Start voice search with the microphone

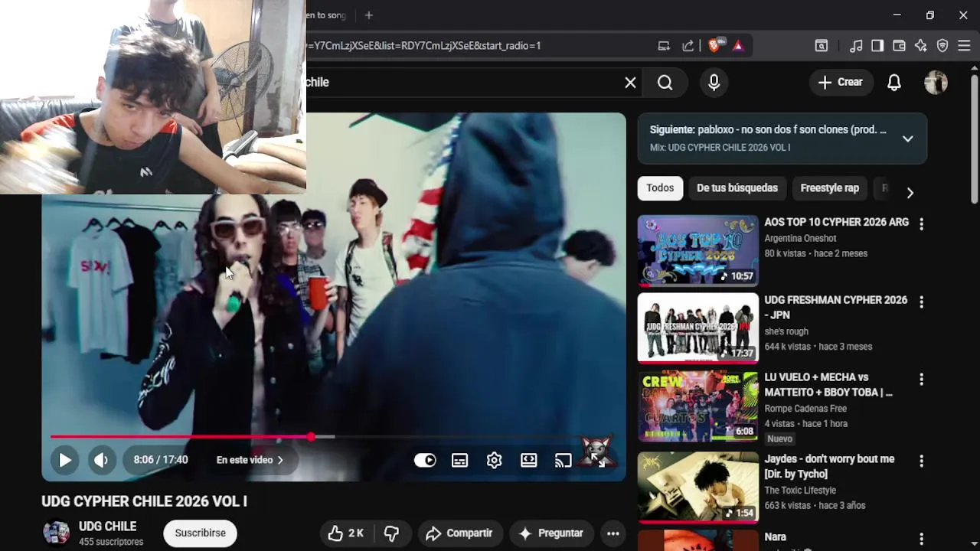pos(714,83)
